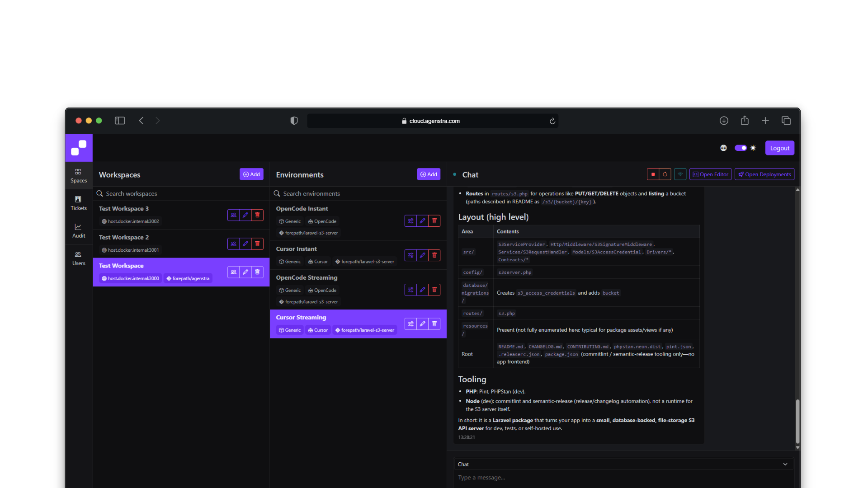Add a new environment
The height and width of the screenshot is (488, 868).
pos(429,174)
